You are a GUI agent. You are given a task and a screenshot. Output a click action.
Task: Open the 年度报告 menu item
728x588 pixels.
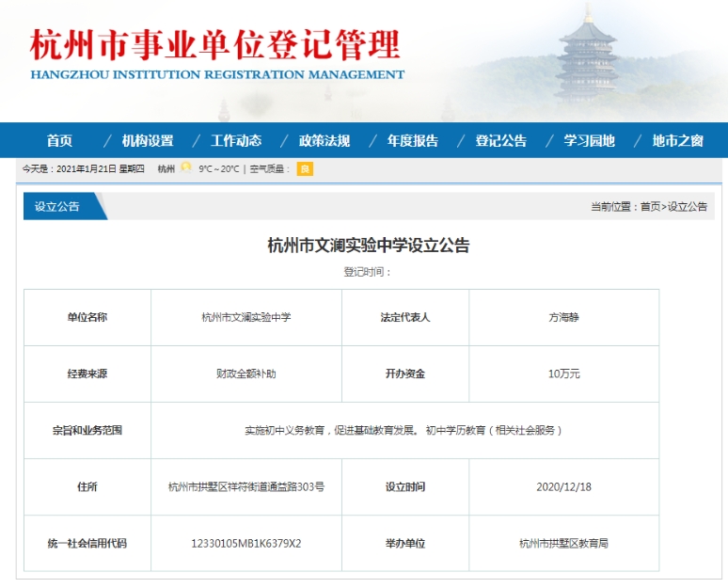(413, 141)
